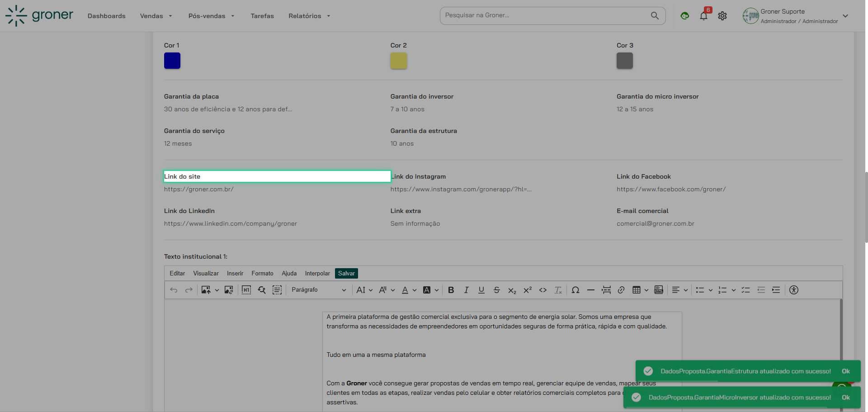Image resolution: width=868 pixels, height=412 pixels.
Task: Pick the Cor 3 gray swatch
Action: click(x=625, y=61)
